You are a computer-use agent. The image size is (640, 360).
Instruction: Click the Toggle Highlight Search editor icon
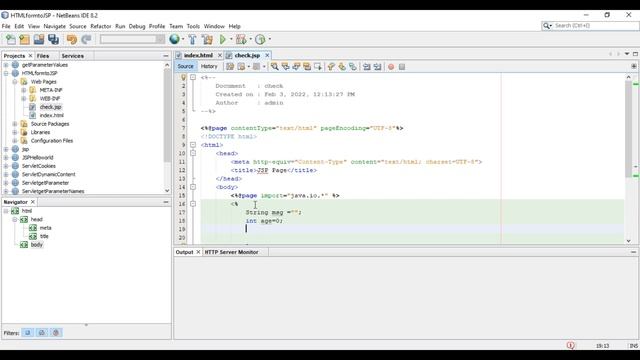tap(307, 67)
